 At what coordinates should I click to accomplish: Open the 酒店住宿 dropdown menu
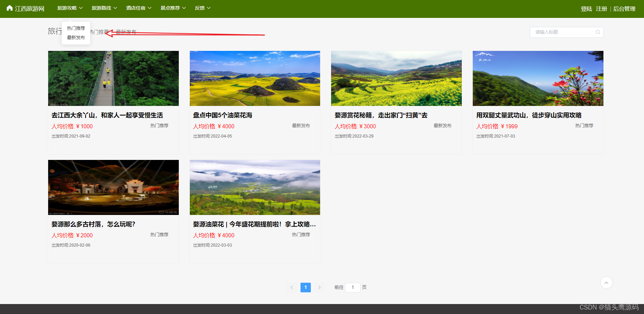(x=139, y=8)
